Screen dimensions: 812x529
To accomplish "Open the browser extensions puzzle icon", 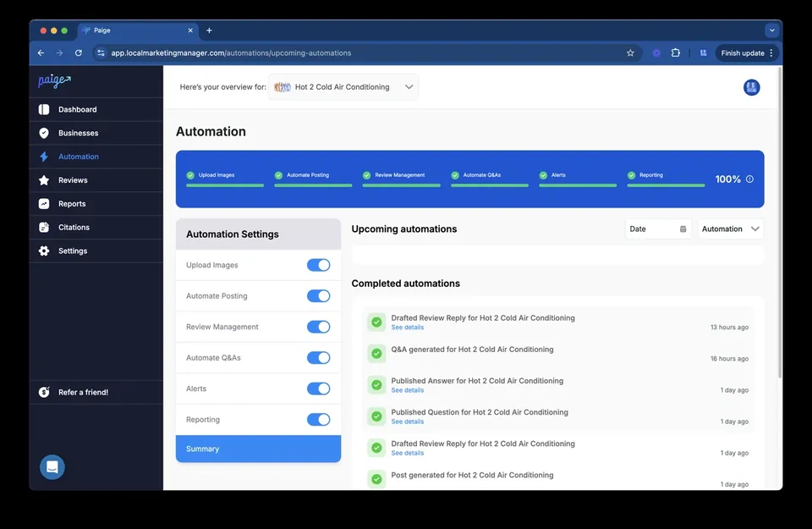I will (x=675, y=52).
